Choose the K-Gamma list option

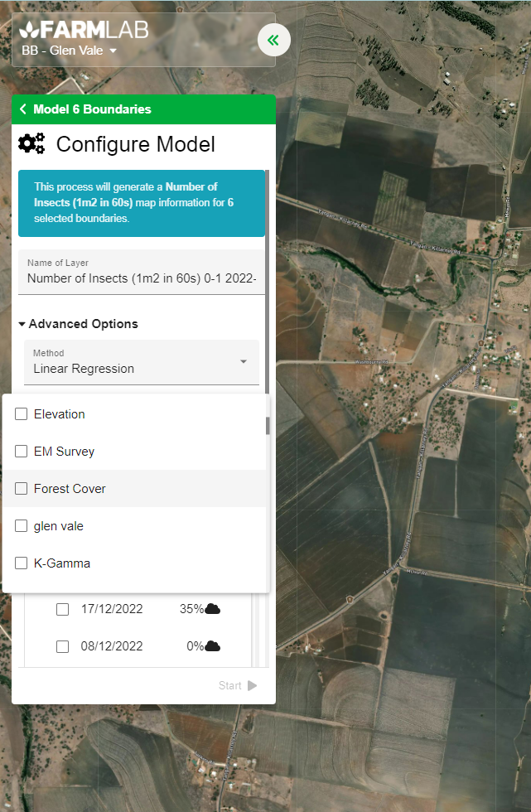pos(62,563)
